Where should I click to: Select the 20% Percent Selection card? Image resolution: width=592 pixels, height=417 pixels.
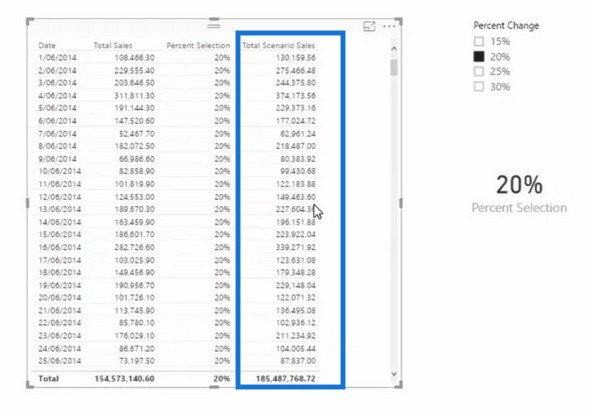[519, 193]
